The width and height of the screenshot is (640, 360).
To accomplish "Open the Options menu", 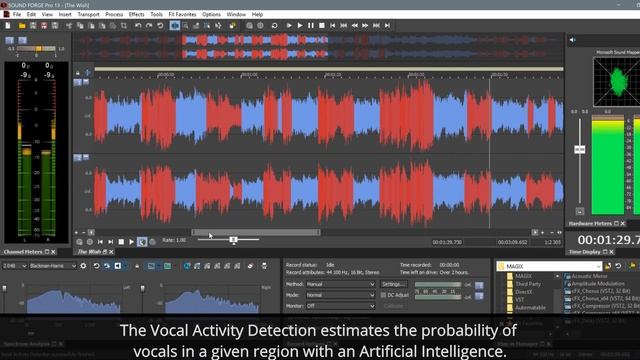I will pyautogui.click(x=211, y=14).
